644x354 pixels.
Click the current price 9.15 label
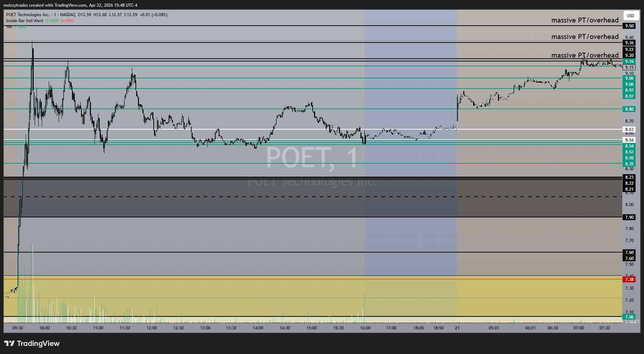(x=630, y=67)
